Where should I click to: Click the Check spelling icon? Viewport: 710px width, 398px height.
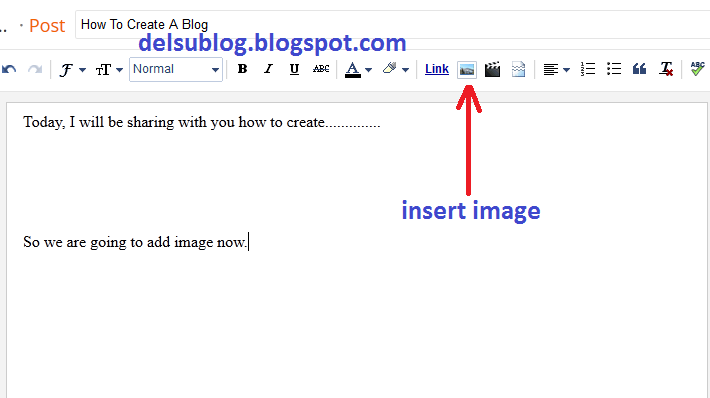coord(697,69)
